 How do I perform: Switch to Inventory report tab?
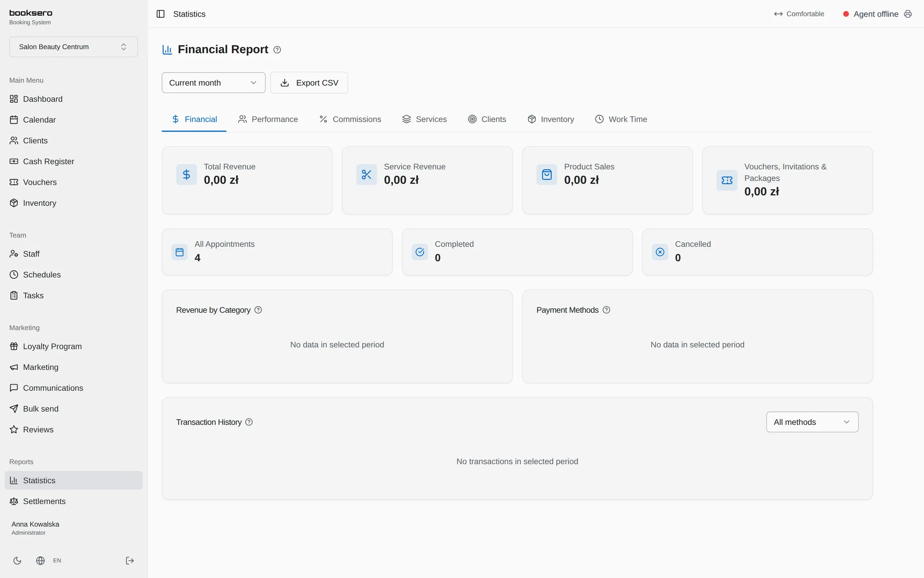(x=551, y=119)
